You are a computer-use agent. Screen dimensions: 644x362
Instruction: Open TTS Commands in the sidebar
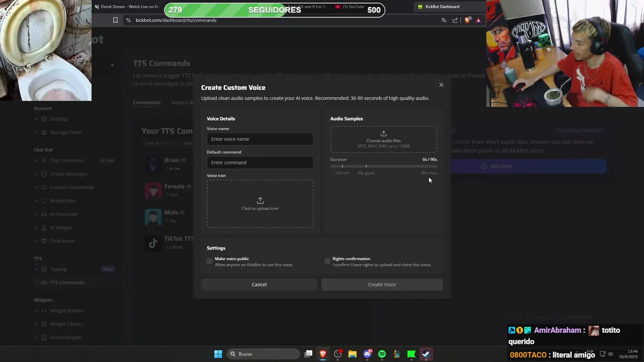pos(67,283)
